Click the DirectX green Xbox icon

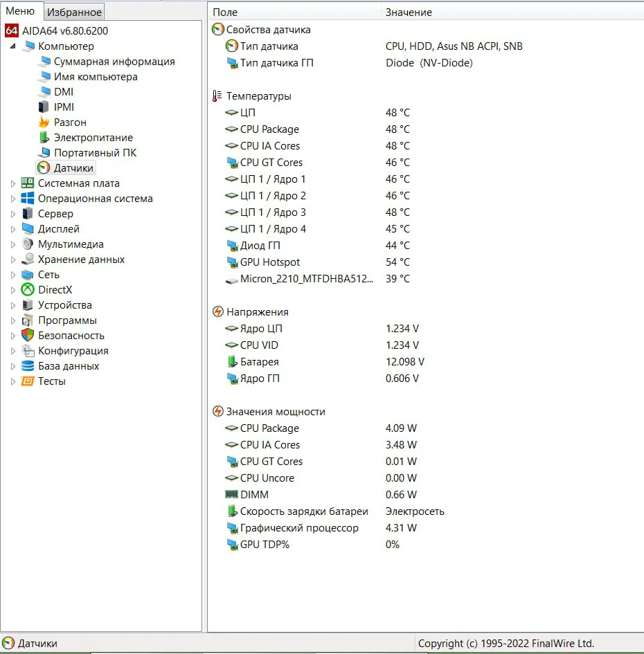click(x=28, y=289)
